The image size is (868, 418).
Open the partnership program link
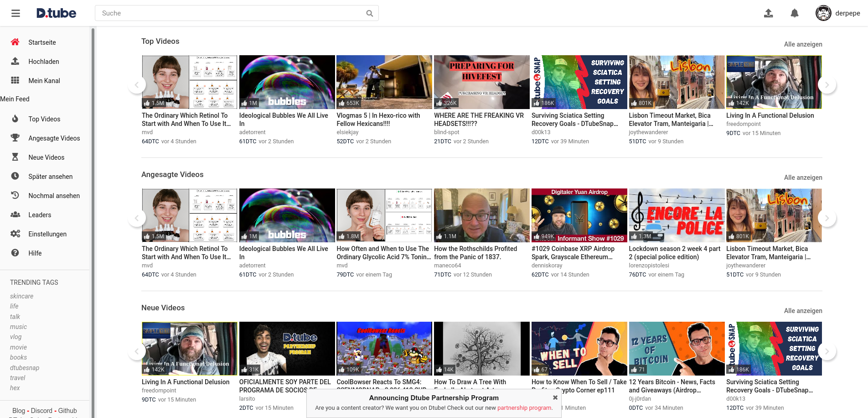coord(524,408)
